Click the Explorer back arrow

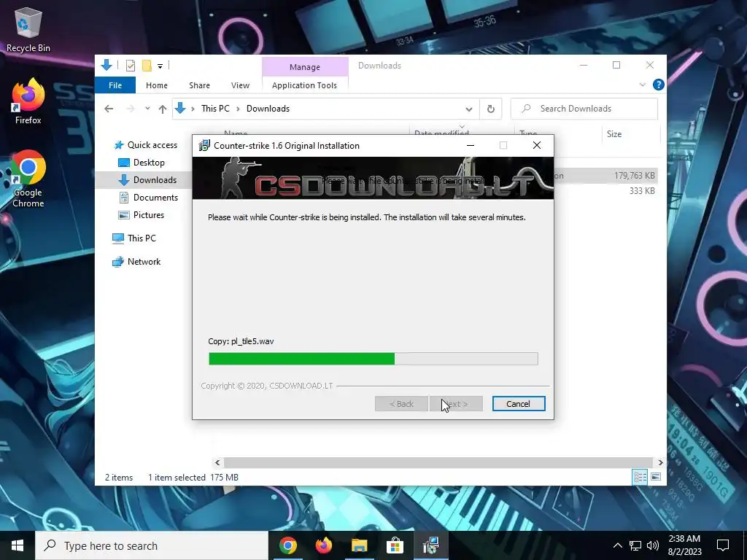109,109
